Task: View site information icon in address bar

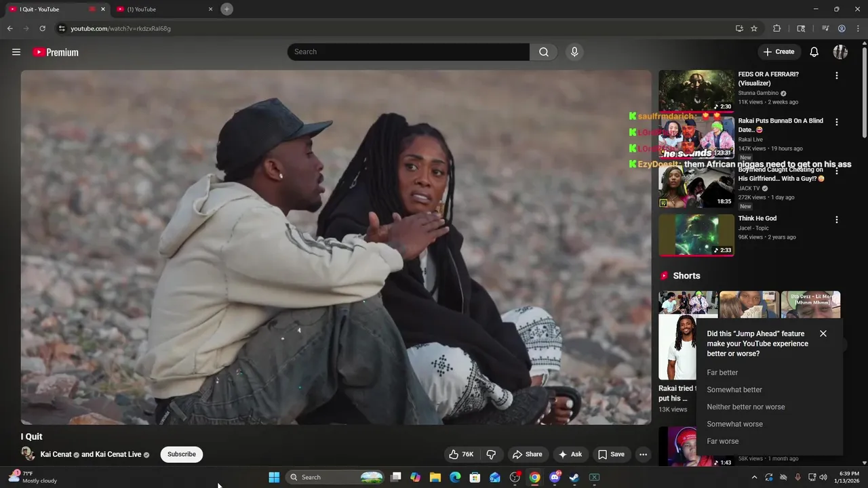Action: [x=62, y=28]
